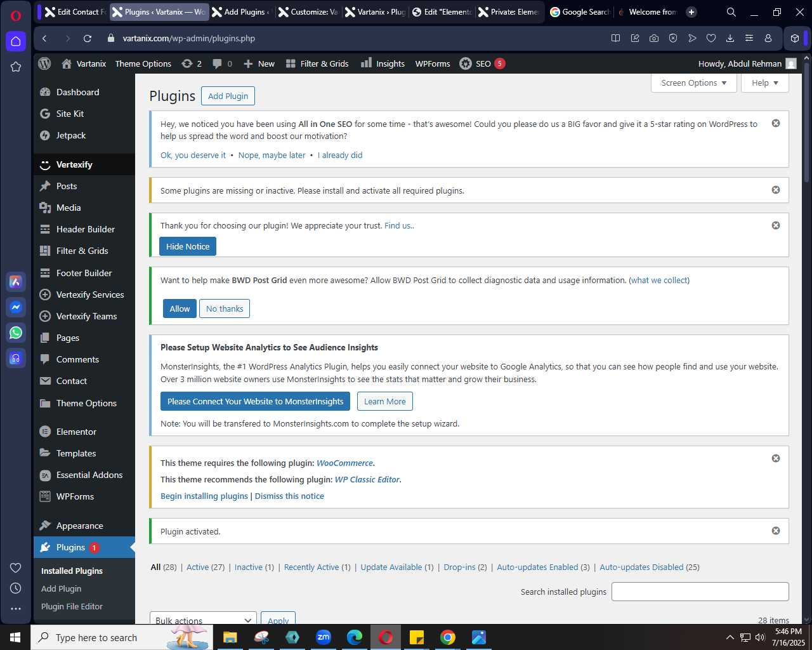The height and width of the screenshot is (650, 812).
Task: Open File Explorer from taskbar
Action: click(230, 637)
